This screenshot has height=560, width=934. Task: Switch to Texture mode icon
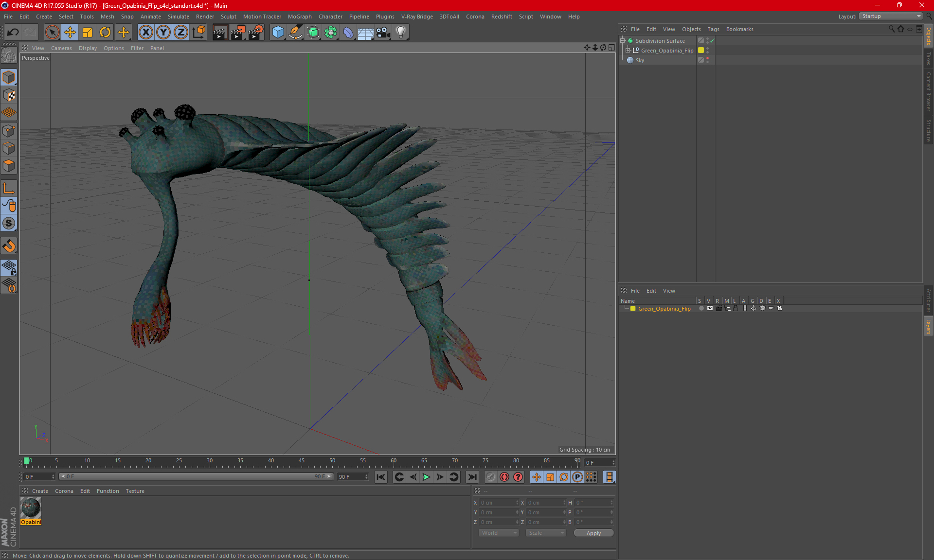point(9,95)
